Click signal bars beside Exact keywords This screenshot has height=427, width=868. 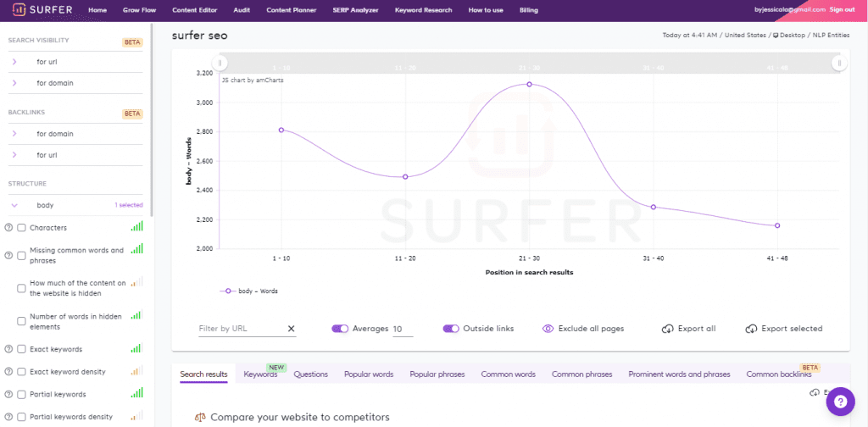coord(136,348)
